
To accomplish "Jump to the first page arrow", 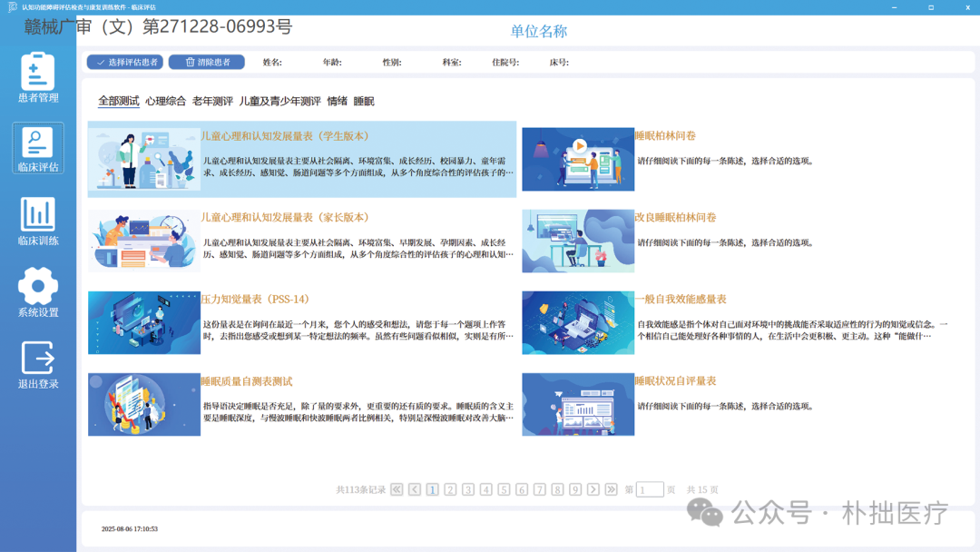I will 397,489.
